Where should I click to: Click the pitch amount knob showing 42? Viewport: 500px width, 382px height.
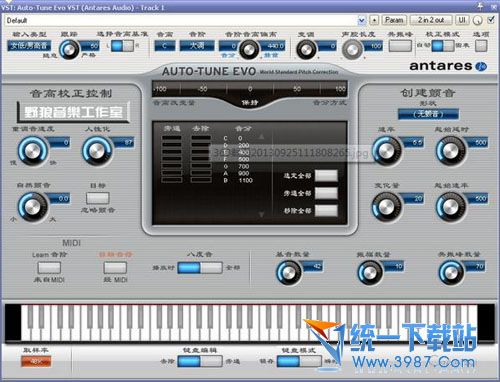(x=288, y=273)
